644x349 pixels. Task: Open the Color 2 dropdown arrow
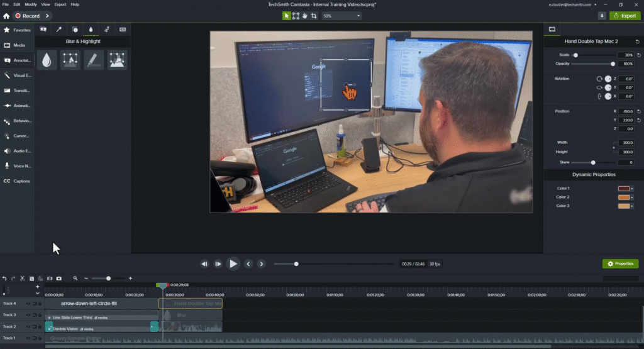tap(631, 197)
